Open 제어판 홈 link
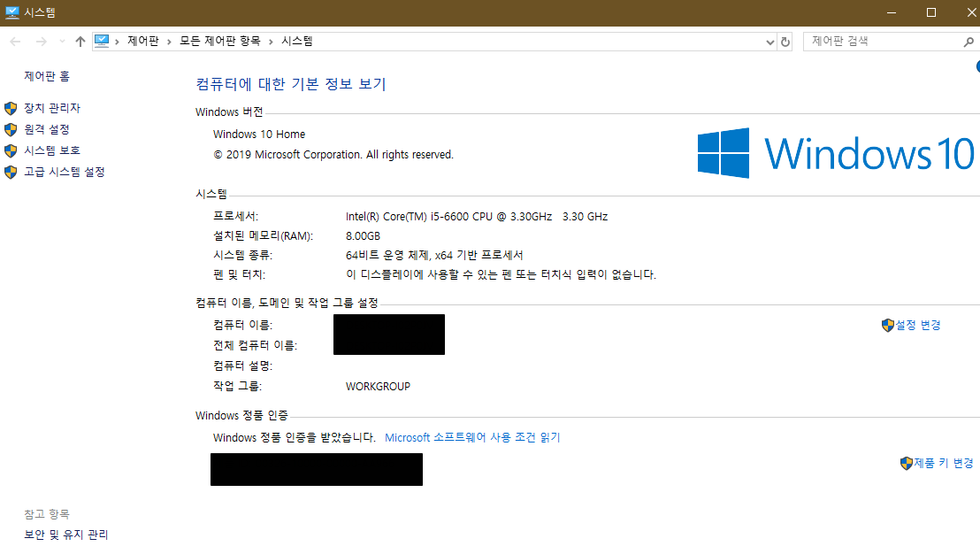980x554 pixels. [47, 76]
